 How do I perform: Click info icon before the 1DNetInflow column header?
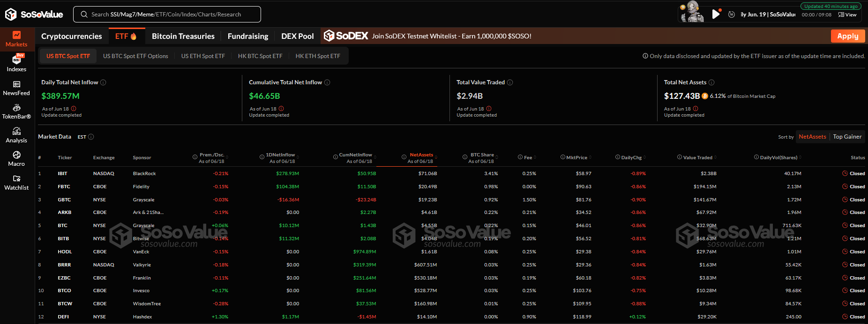pos(262,157)
